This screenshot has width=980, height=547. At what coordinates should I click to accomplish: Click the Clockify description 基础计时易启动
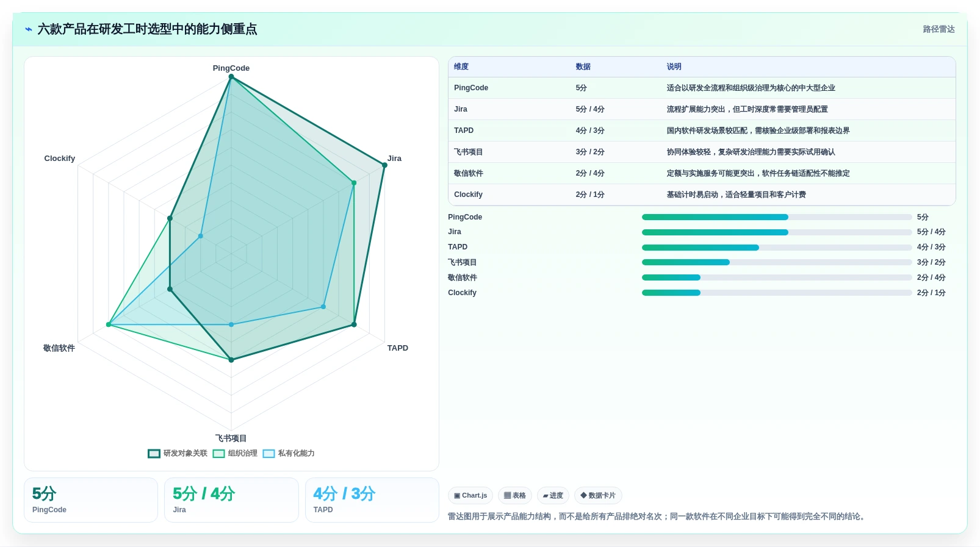pos(736,195)
